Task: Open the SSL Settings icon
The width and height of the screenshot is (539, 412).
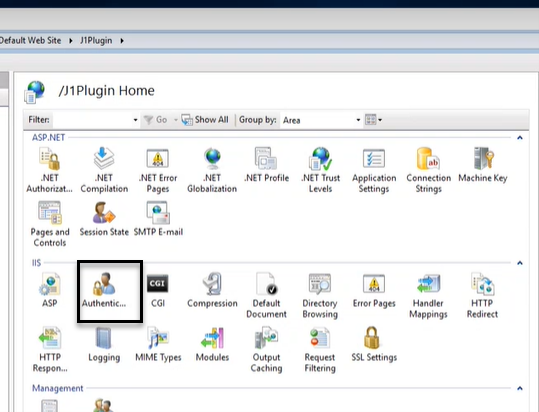Action: [374, 344]
